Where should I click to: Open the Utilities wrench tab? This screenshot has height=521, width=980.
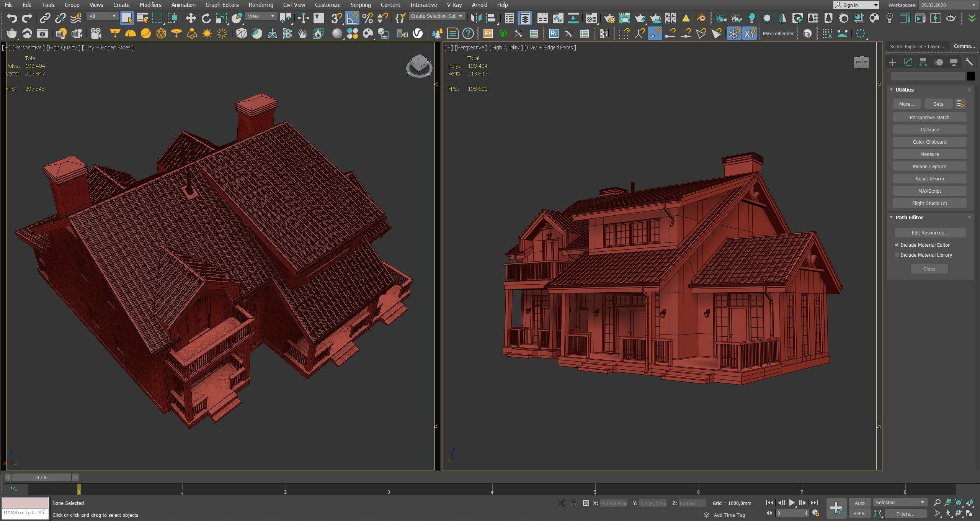click(x=969, y=62)
